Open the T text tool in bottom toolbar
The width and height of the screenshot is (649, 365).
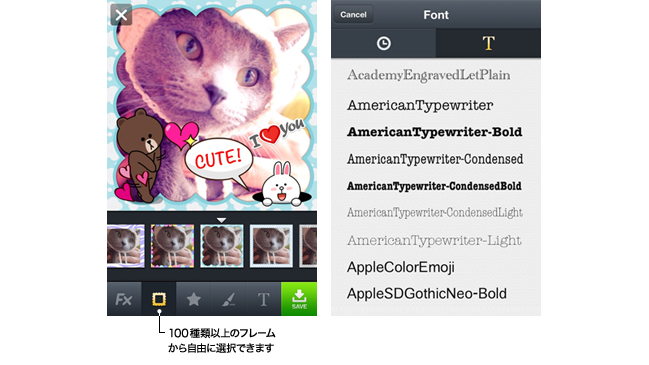point(263,299)
